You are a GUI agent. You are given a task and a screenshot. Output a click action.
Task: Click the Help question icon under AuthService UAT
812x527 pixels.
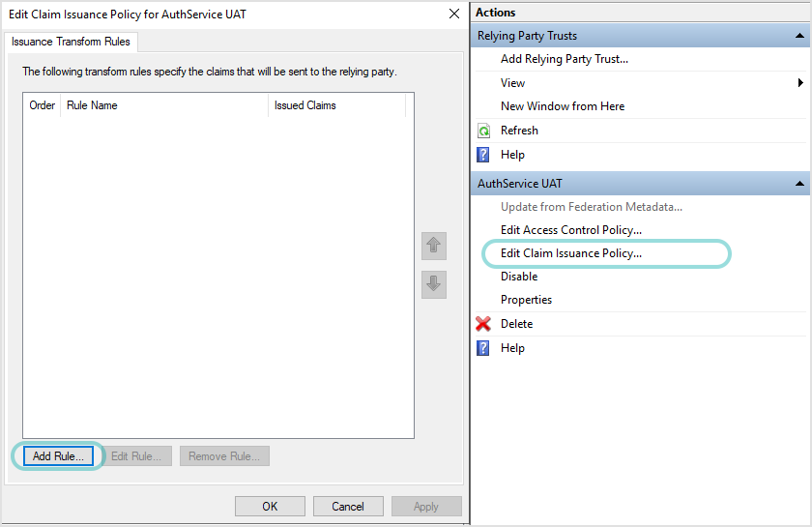483,348
